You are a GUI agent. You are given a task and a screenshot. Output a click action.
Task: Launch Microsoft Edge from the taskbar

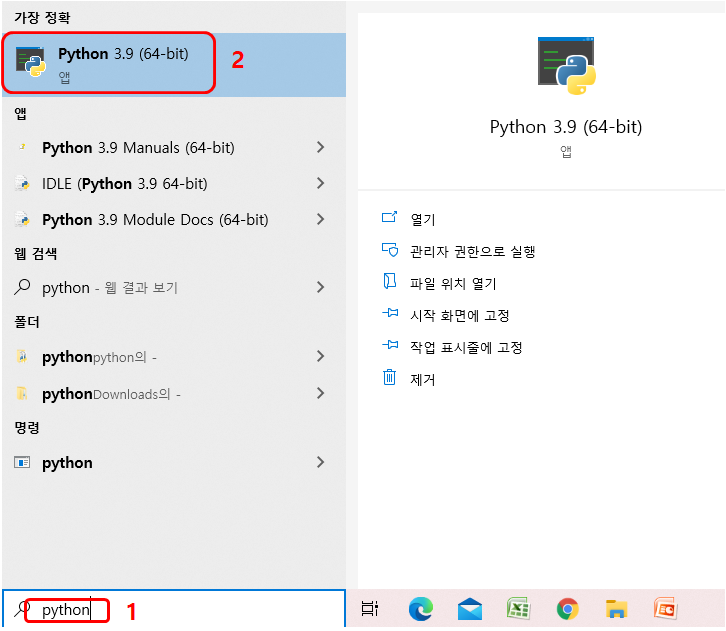pyautogui.click(x=421, y=609)
